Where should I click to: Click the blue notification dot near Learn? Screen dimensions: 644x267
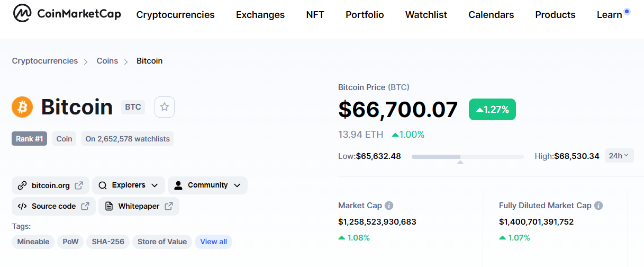pyautogui.click(x=627, y=11)
